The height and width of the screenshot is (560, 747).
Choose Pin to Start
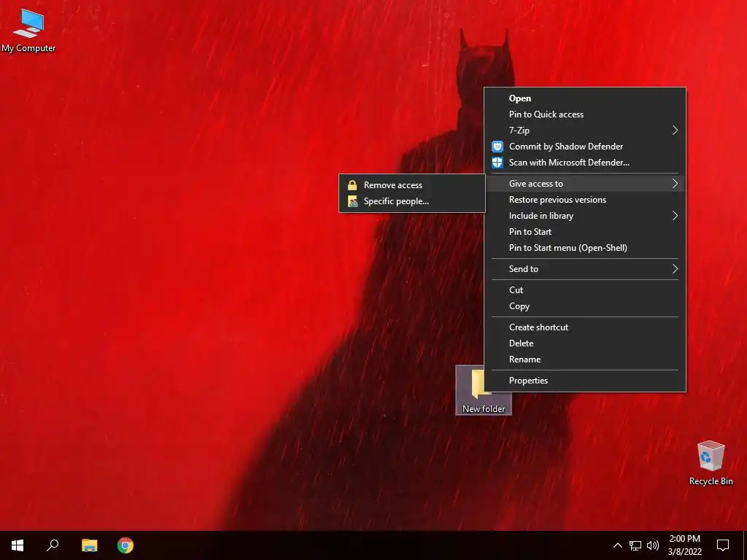tap(585, 232)
